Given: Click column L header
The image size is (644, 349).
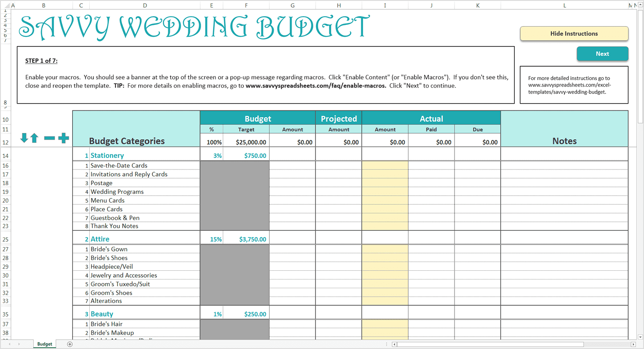Looking at the screenshot, I should coord(564,5).
